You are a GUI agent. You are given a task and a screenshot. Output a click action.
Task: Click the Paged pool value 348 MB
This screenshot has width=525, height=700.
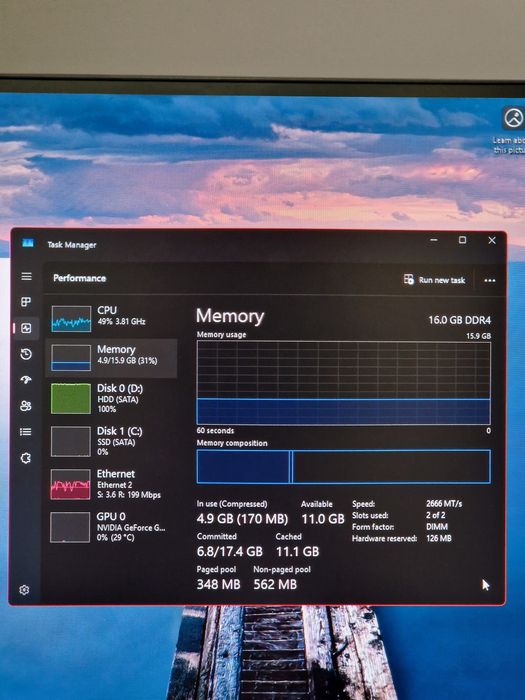click(x=218, y=584)
